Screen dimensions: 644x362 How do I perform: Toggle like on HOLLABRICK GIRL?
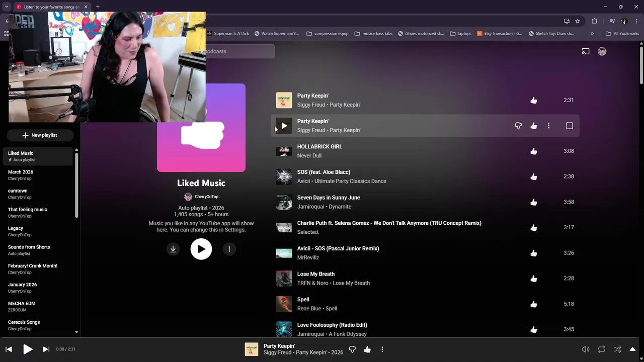click(x=534, y=151)
